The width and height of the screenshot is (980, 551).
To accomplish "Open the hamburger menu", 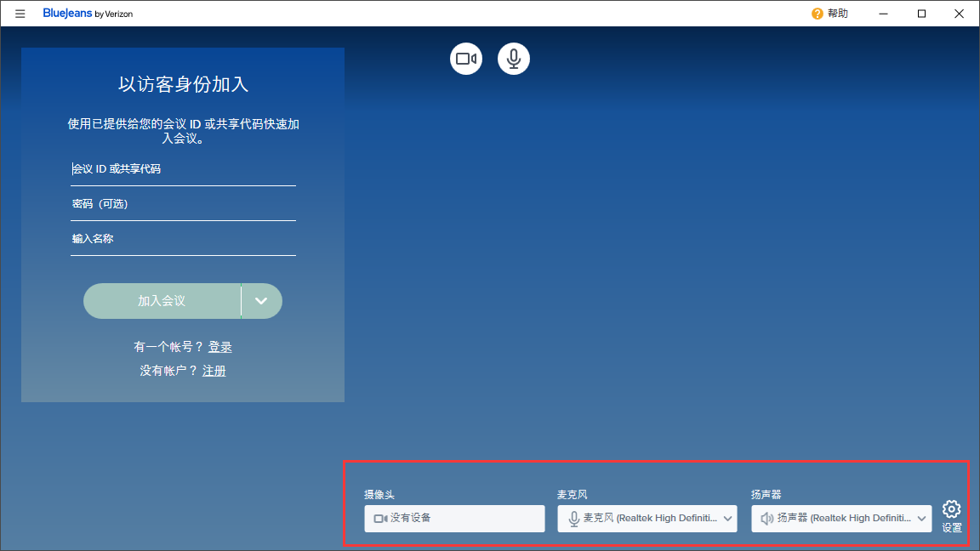I will tap(20, 13).
